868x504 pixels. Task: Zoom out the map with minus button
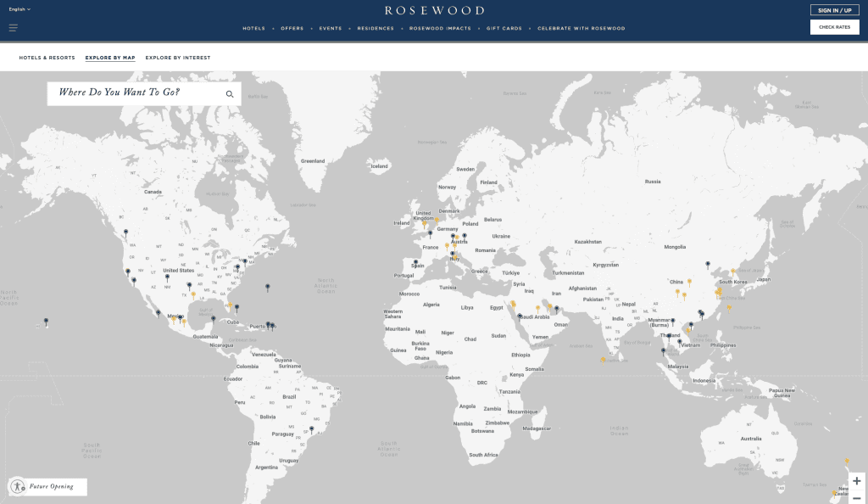pos(856,497)
